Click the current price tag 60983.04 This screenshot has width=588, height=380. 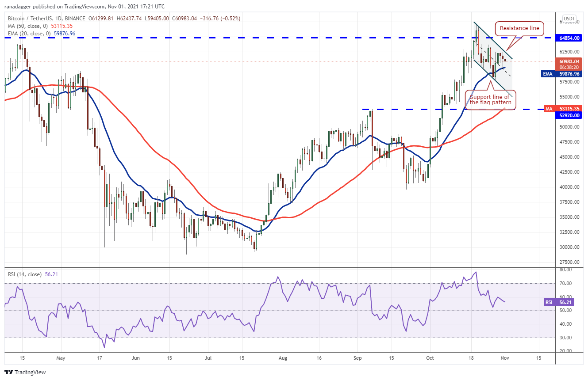pyautogui.click(x=569, y=61)
